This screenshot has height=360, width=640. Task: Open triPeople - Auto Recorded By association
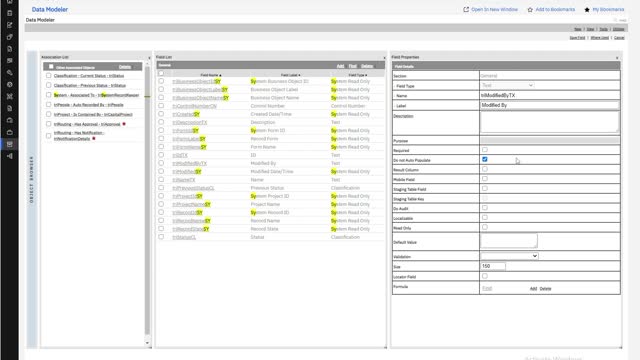(x=89, y=105)
